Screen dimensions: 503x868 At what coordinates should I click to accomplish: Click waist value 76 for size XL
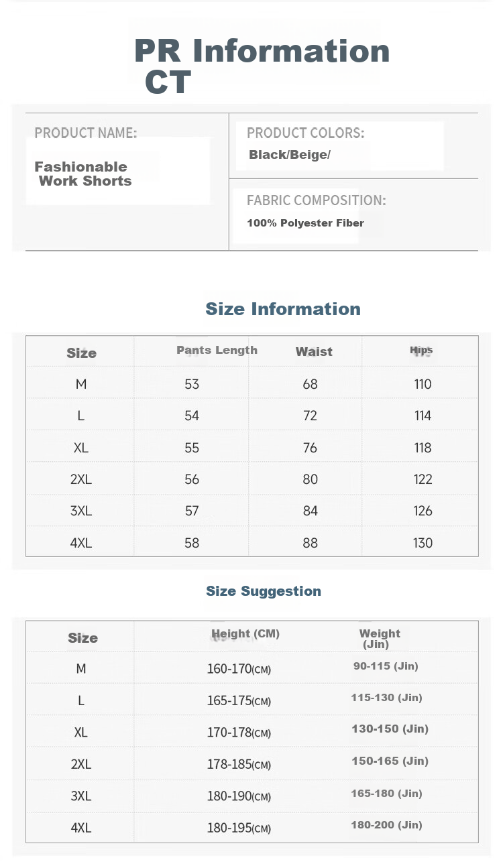pyautogui.click(x=310, y=448)
